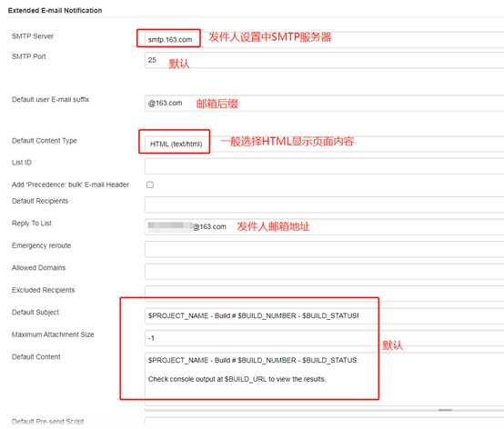Open the Default Content Type dropdown
Viewport: 504px width, 429px height.
click(x=324, y=144)
